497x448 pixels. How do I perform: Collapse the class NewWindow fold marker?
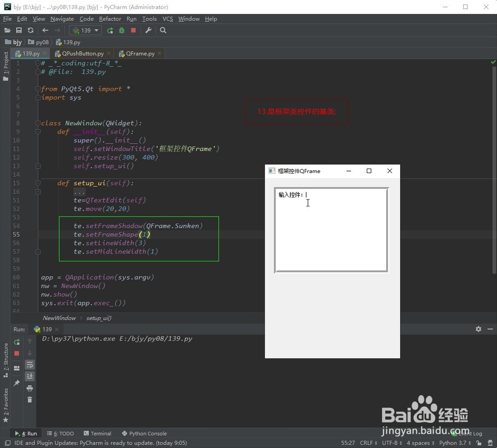click(x=38, y=123)
